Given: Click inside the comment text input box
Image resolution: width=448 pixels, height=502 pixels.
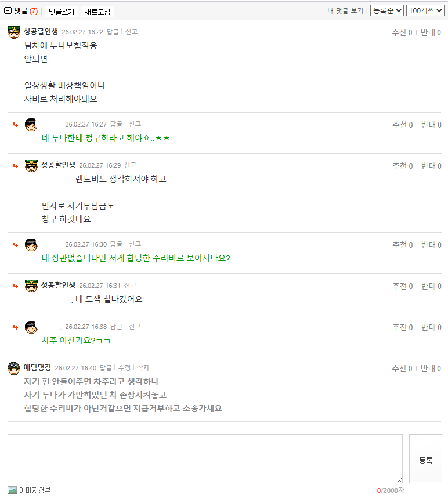Looking at the screenshot, I should [x=203, y=458].
